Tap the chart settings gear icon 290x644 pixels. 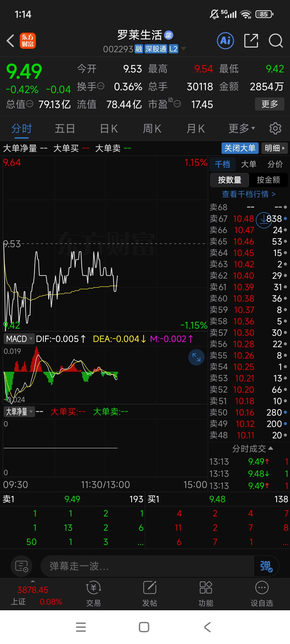coord(275,128)
